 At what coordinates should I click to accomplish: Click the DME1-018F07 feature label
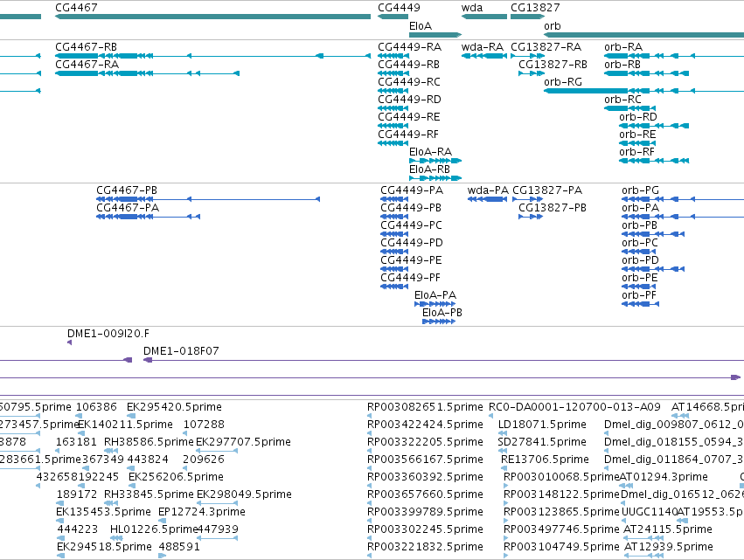coord(181,351)
